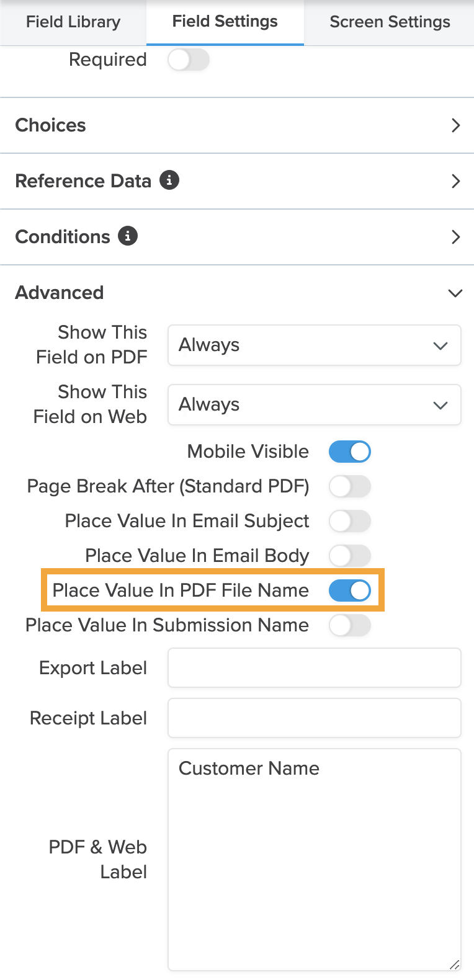Open Show This Field on PDF dropdown

(314, 345)
